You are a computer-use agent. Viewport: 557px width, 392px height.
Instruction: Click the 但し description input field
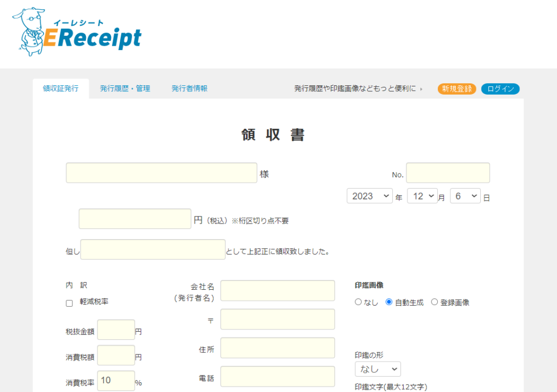[153, 250]
